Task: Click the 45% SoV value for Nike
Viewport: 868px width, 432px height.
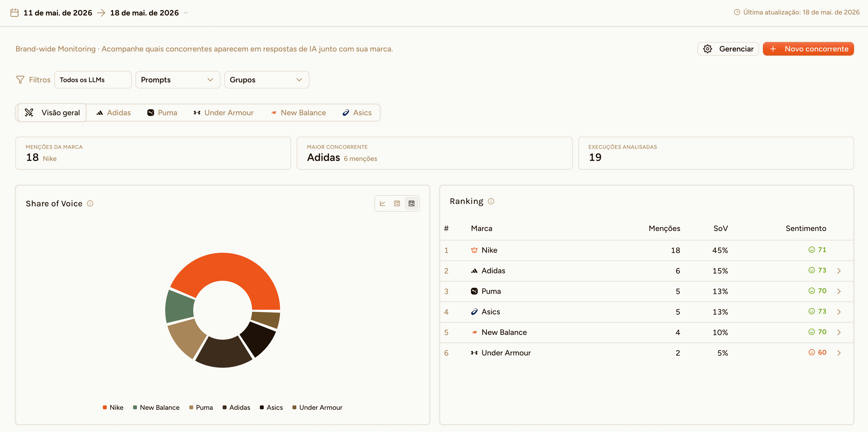Action: tap(720, 250)
